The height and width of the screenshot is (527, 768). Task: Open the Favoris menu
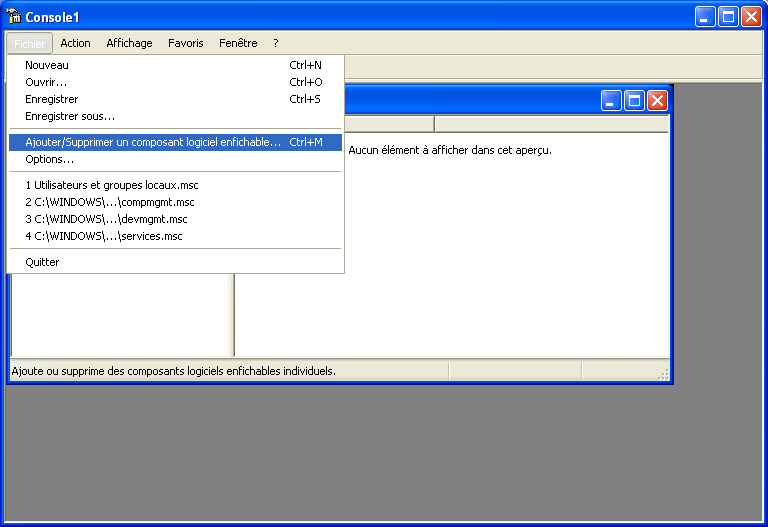click(186, 44)
